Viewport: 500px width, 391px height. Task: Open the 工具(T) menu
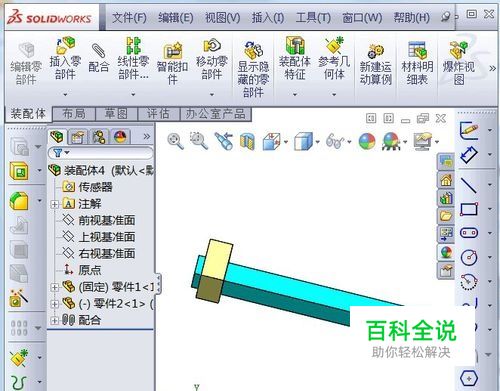coord(313,17)
